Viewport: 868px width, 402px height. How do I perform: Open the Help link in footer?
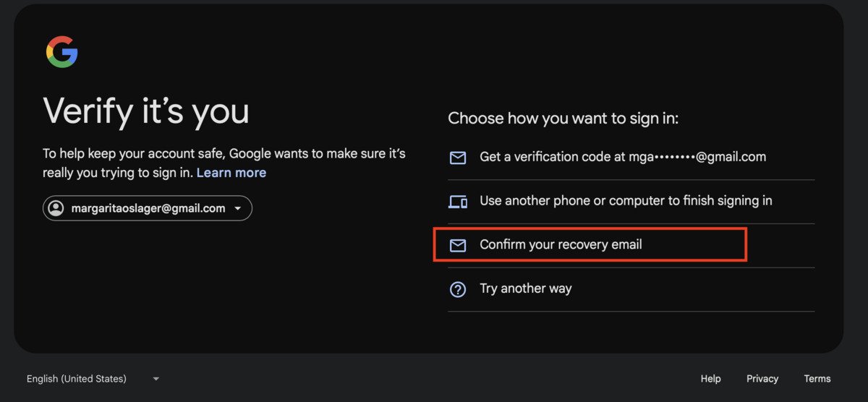pyautogui.click(x=710, y=379)
